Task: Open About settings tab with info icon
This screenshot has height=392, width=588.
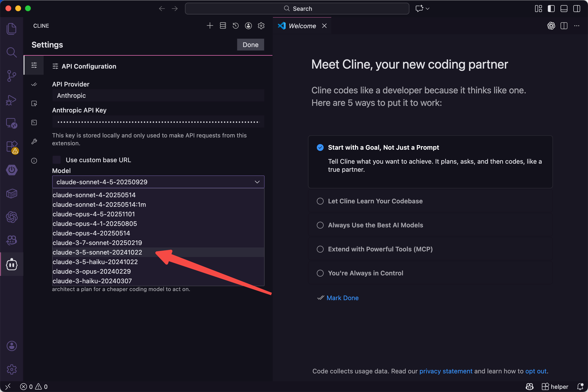Action: coord(34,160)
